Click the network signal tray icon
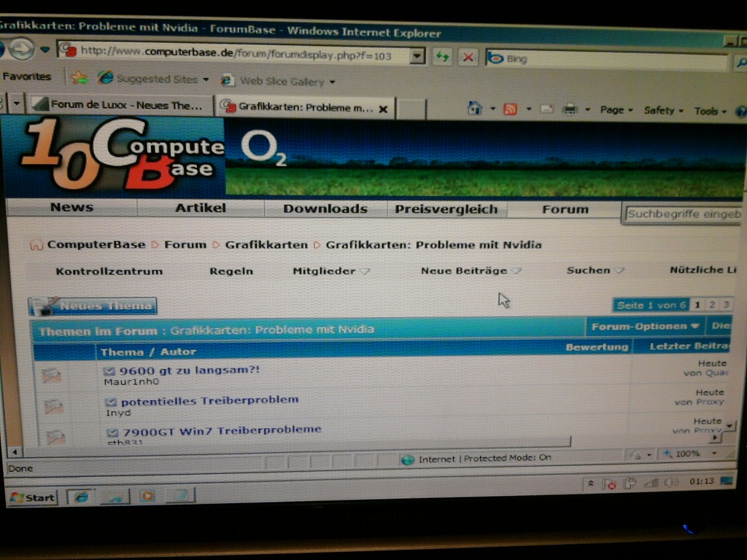747x560 pixels. [651, 483]
